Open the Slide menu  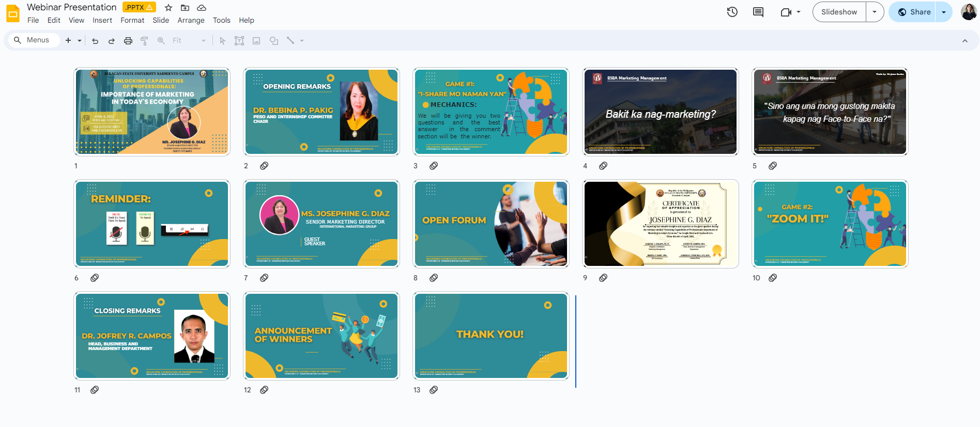pyautogui.click(x=161, y=20)
